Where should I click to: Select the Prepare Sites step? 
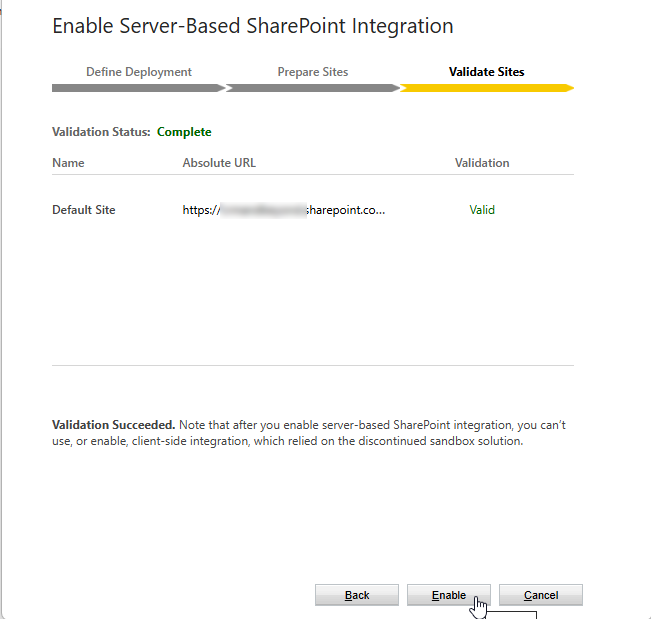[x=313, y=72]
